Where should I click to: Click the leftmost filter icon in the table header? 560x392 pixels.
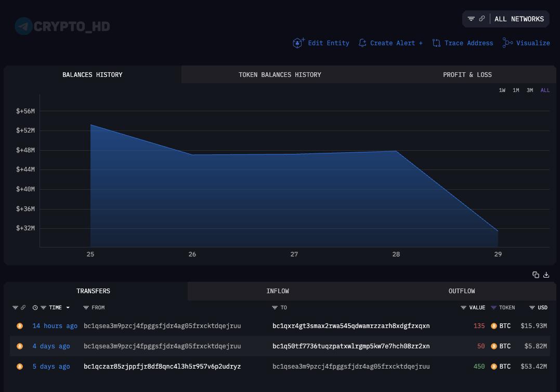pos(16,307)
